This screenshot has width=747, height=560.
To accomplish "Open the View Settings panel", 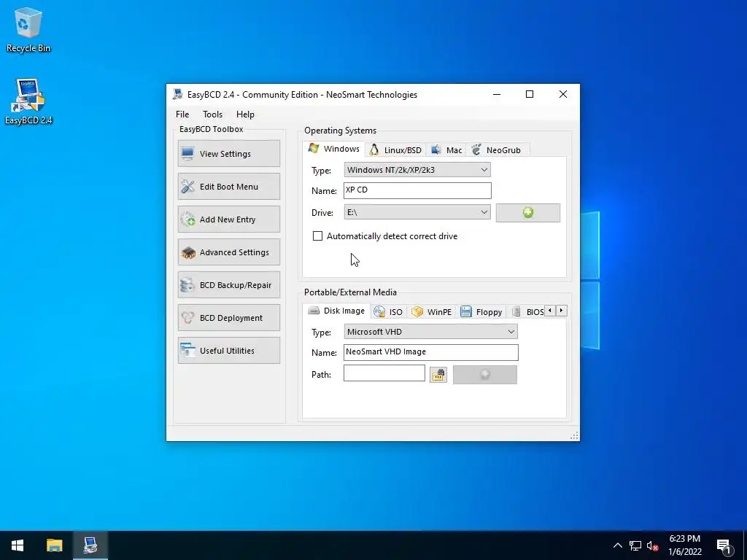I will (x=228, y=153).
